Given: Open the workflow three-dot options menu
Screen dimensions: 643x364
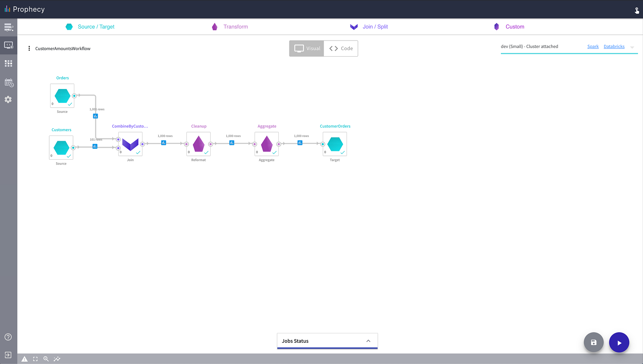Looking at the screenshot, I should coord(29,49).
